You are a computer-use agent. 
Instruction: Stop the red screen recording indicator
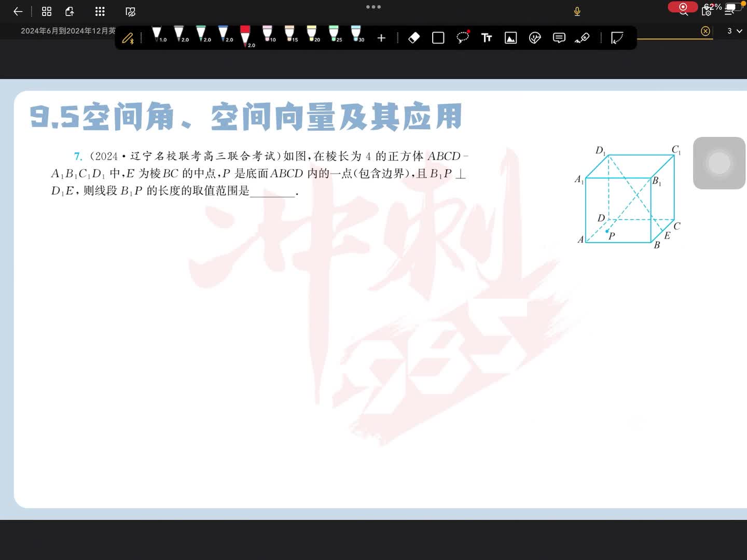point(683,7)
